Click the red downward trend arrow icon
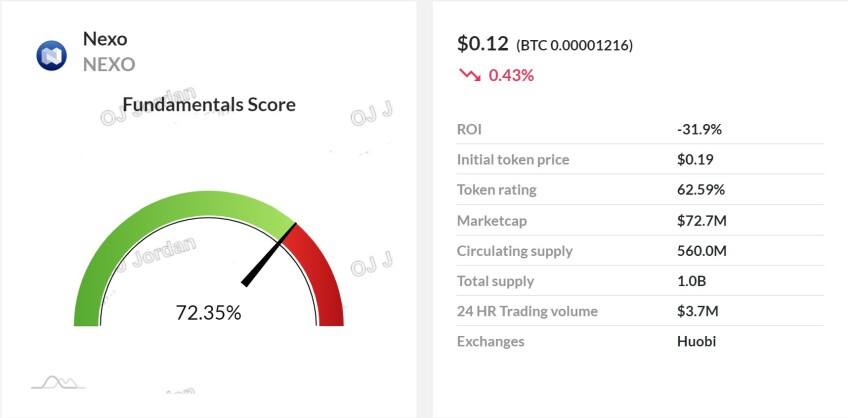848x418 pixels. click(x=469, y=75)
